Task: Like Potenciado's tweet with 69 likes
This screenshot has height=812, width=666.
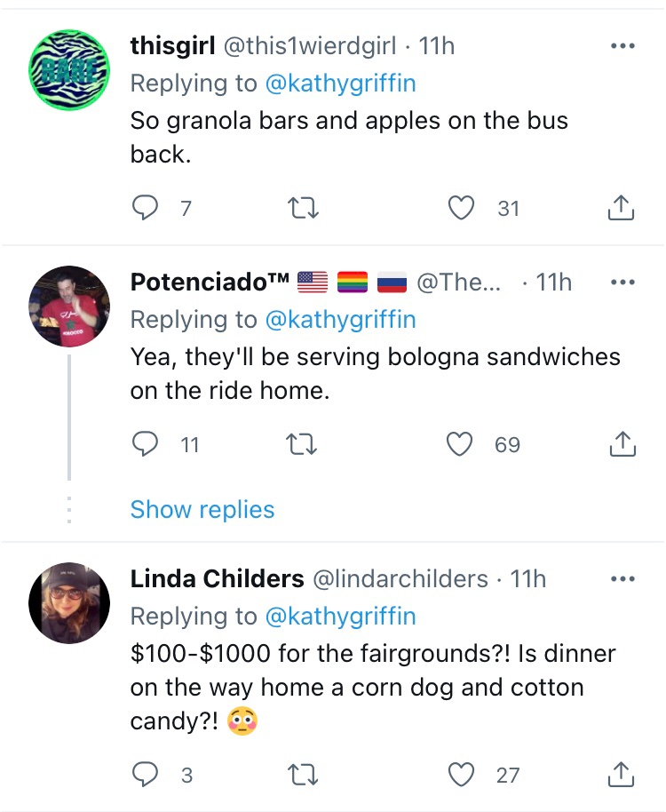Action: pyautogui.click(x=460, y=444)
